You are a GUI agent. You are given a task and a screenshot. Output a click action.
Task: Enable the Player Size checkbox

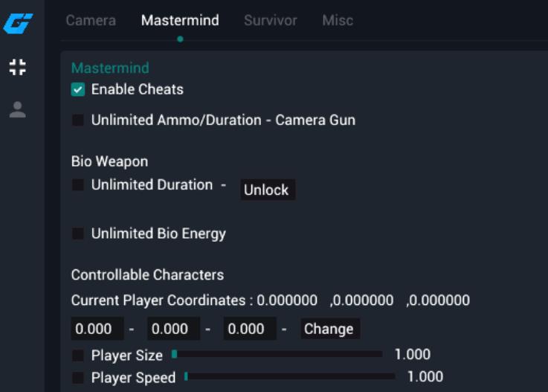pos(78,356)
